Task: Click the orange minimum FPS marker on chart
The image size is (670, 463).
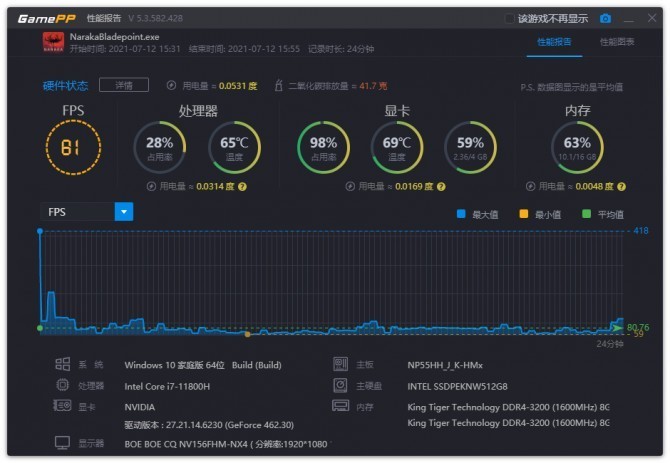Action: (247, 334)
